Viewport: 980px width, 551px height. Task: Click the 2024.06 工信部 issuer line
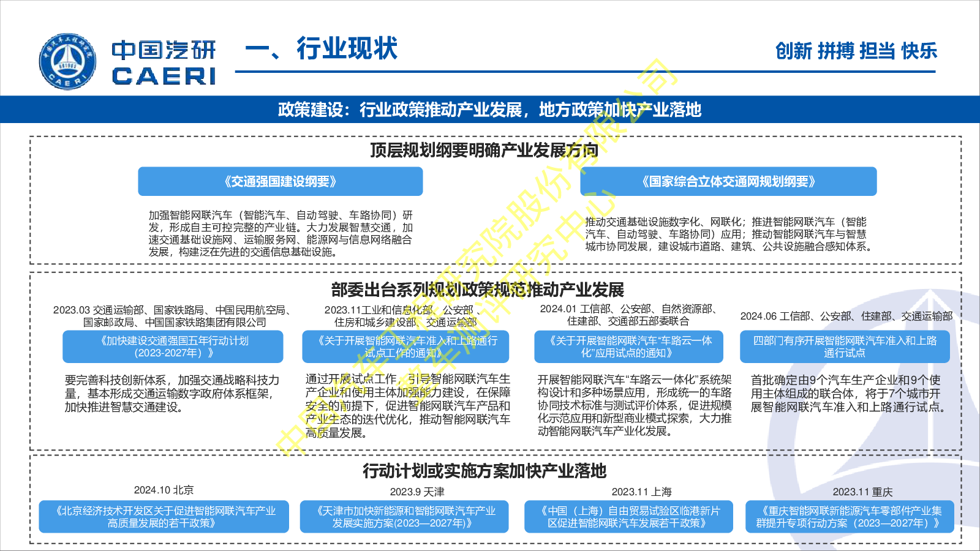pyautogui.click(x=846, y=316)
